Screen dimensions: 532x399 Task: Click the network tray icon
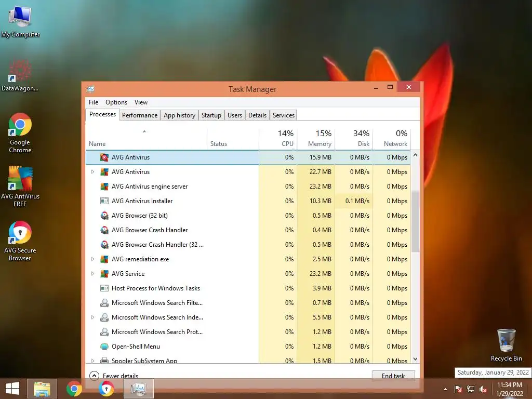(x=471, y=389)
